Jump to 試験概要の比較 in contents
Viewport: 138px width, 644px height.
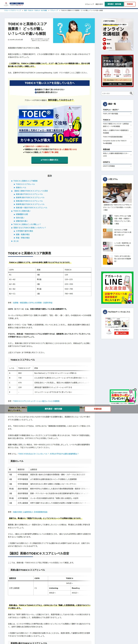pos(22,214)
